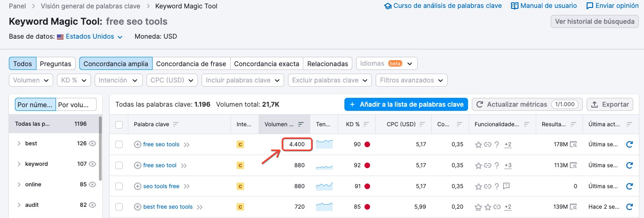Click the Exportar button
Screen dimensions: 644x218
610,104
